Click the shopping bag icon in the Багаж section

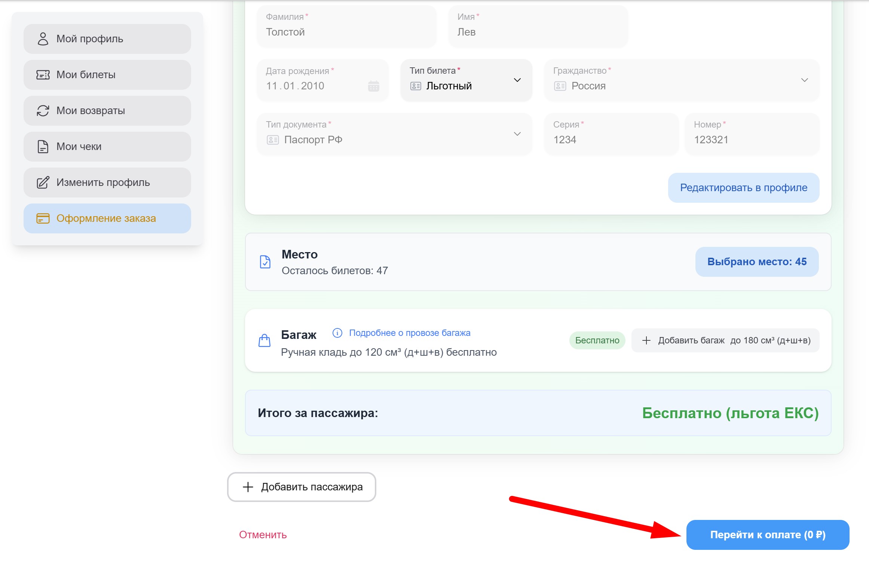[264, 340]
